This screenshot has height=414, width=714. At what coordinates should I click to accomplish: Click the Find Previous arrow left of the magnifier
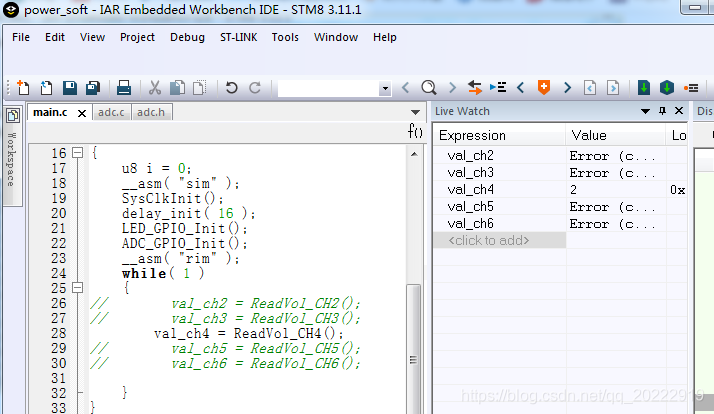click(x=405, y=87)
